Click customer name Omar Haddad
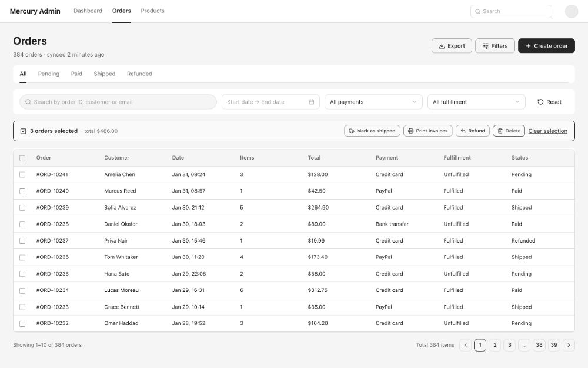Image resolution: width=588 pixels, height=368 pixels. pos(121,323)
